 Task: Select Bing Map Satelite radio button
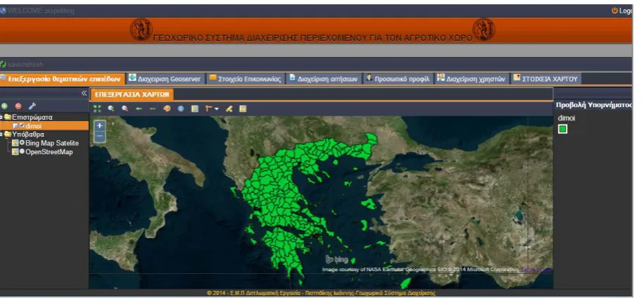pos(23,143)
